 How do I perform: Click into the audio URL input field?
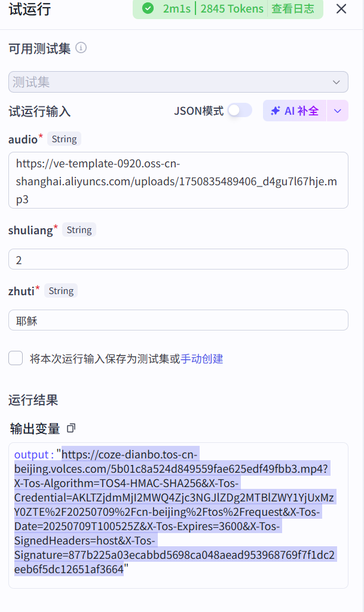[x=178, y=180]
